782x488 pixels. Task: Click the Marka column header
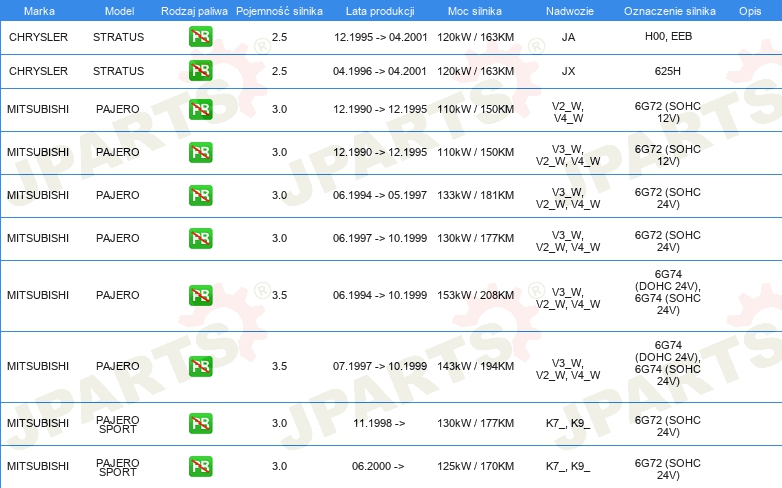tap(39, 11)
